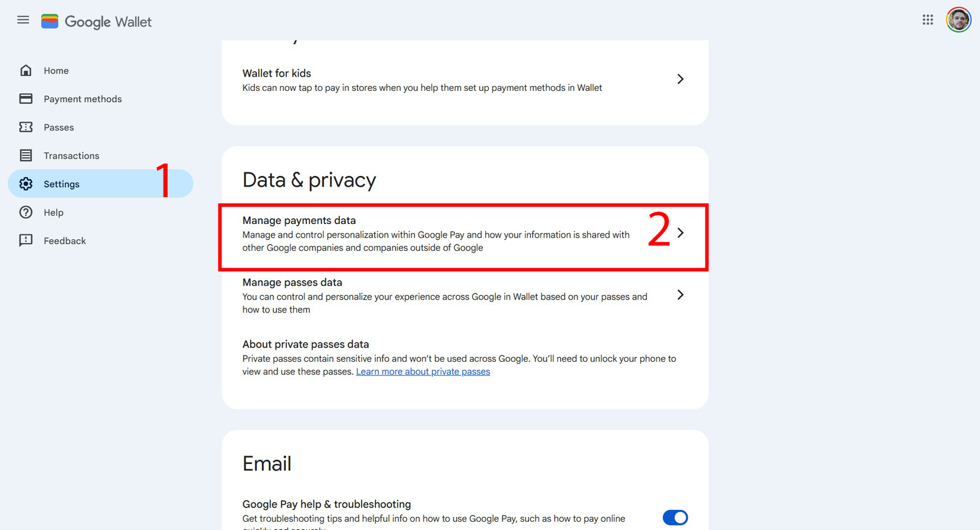
Task: Select the Transactions list icon
Action: coord(26,155)
